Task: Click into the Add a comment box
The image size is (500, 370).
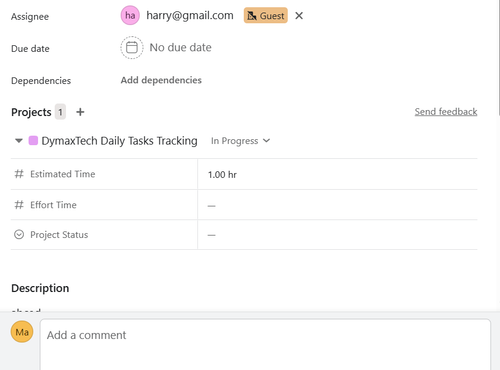Action: coord(265,344)
